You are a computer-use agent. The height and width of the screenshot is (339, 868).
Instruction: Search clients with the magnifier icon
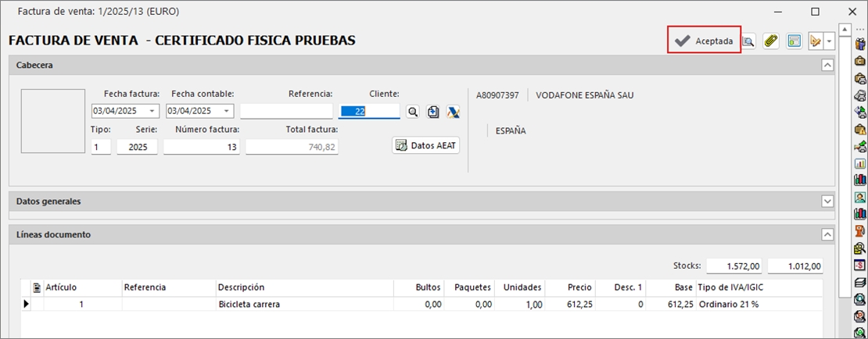(x=412, y=112)
